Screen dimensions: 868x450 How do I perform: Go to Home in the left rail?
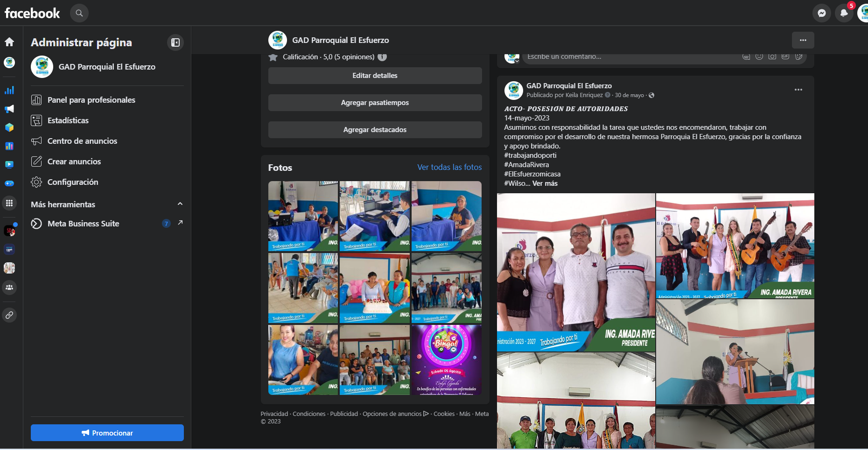(x=9, y=42)
